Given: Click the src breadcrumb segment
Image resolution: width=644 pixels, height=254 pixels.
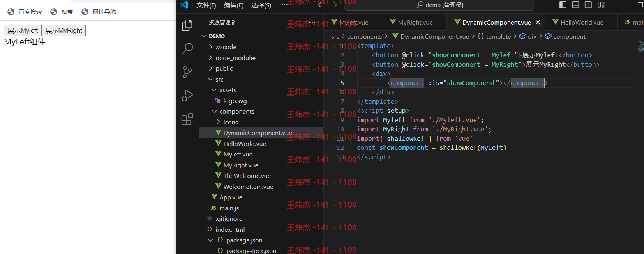Looking at the screenshot, I should point(335,36).
